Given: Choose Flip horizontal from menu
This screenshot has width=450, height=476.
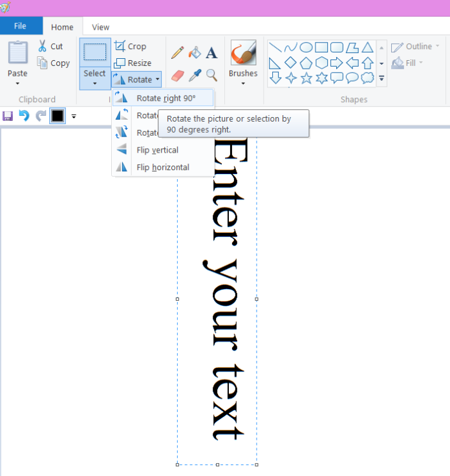Looking at the screenshot, I should pyautogui.click(x=163, y=168).
